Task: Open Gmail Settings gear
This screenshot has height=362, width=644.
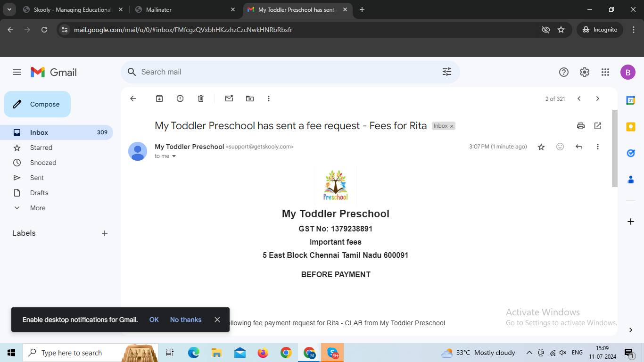Action: tap(585, 72)
